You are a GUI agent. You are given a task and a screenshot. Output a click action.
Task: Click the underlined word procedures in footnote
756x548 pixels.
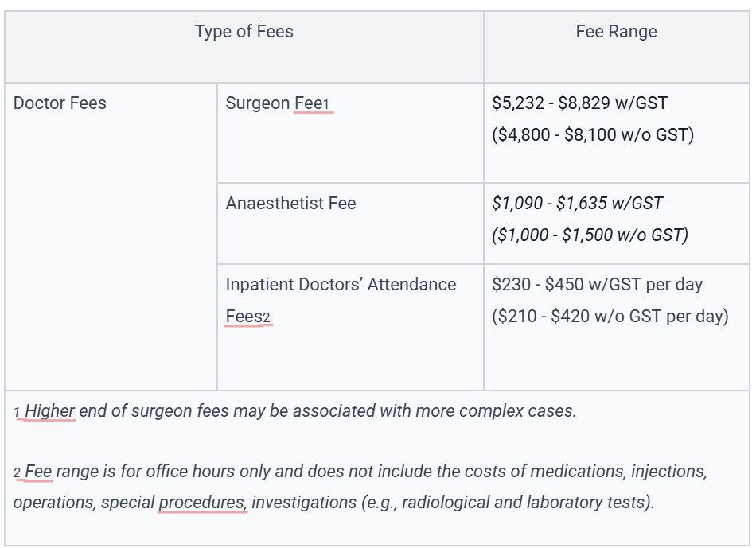click(x=202, y=503)
